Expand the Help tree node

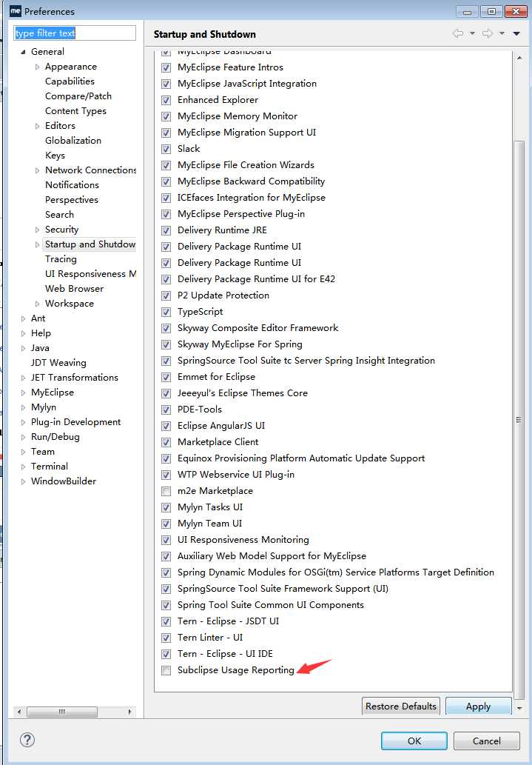coord(23,333)
